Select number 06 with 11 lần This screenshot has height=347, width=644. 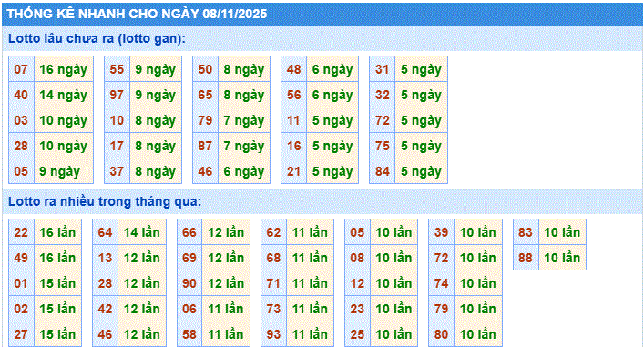pos(189,309)
